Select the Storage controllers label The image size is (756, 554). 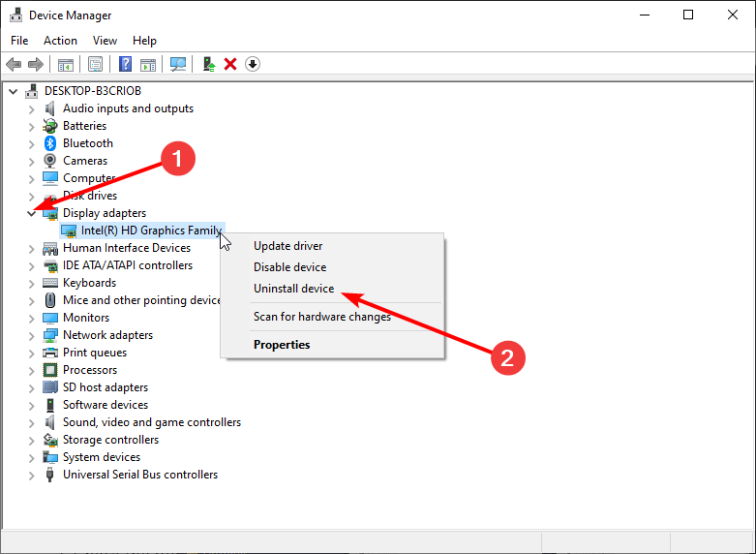[x=111, y=440]
